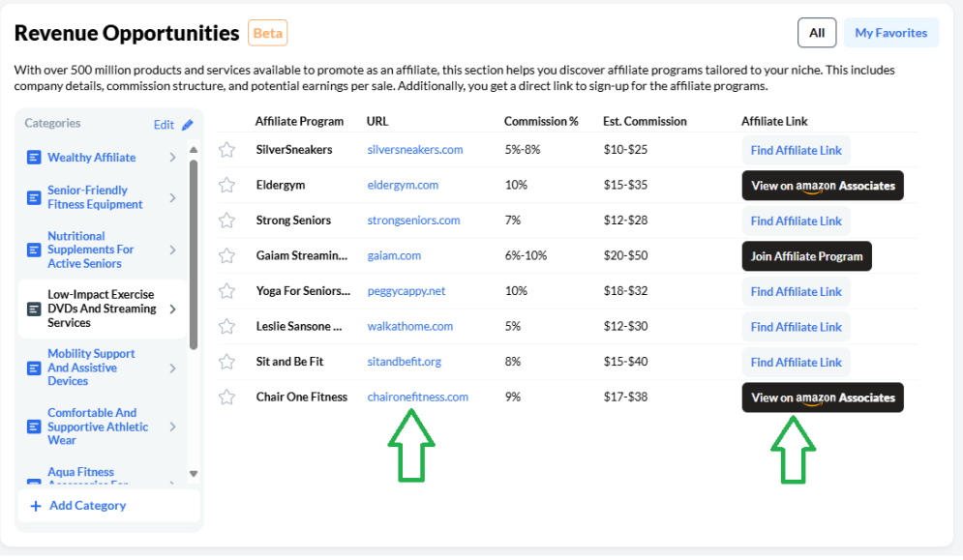The width and height of the screenshot is (963, 560).
Task: Open the gaiam.com URL link
Action: tap(394, 255)
